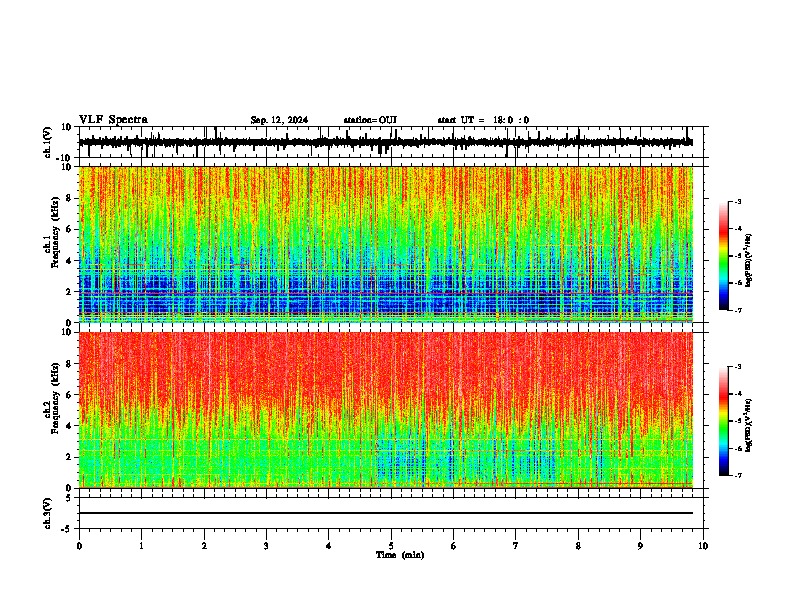Click the ch.1 spectrogram color scale bar
Image resolution: width=792 pixels, height=612 pixels.
(x=723, y=256)
